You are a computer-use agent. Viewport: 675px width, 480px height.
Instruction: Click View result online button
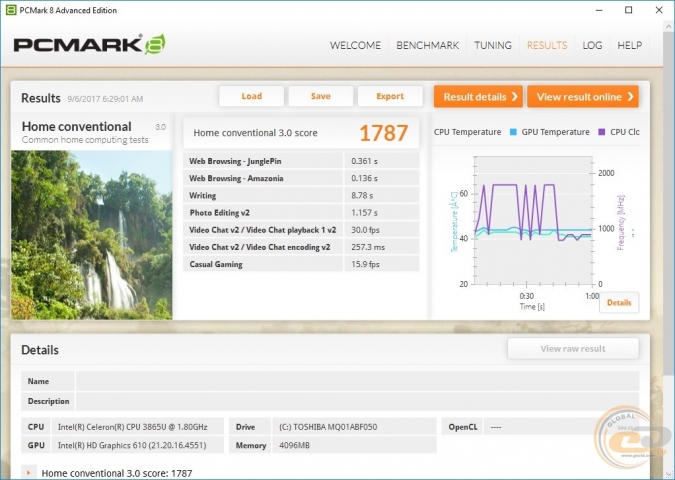pos(583,96)
